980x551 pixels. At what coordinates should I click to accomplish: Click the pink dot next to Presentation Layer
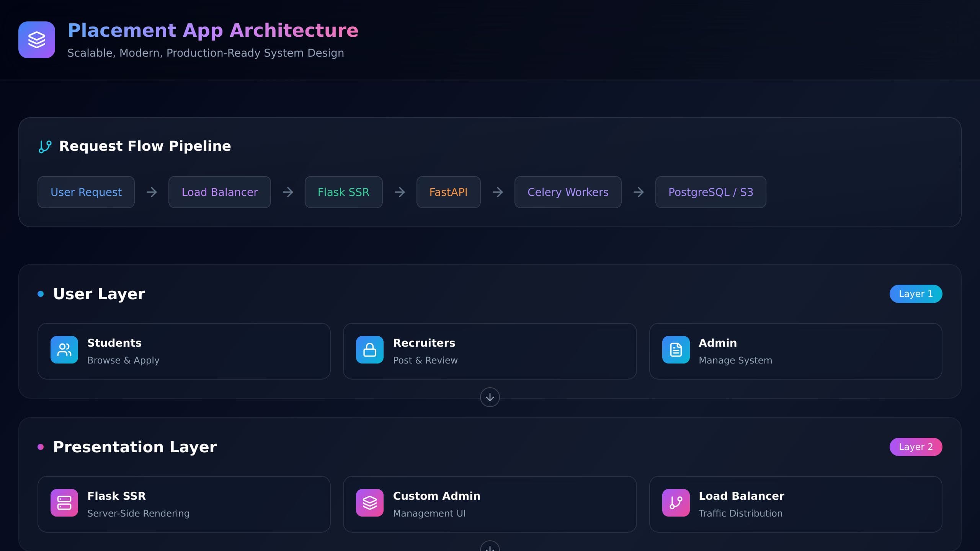(41, 447)
